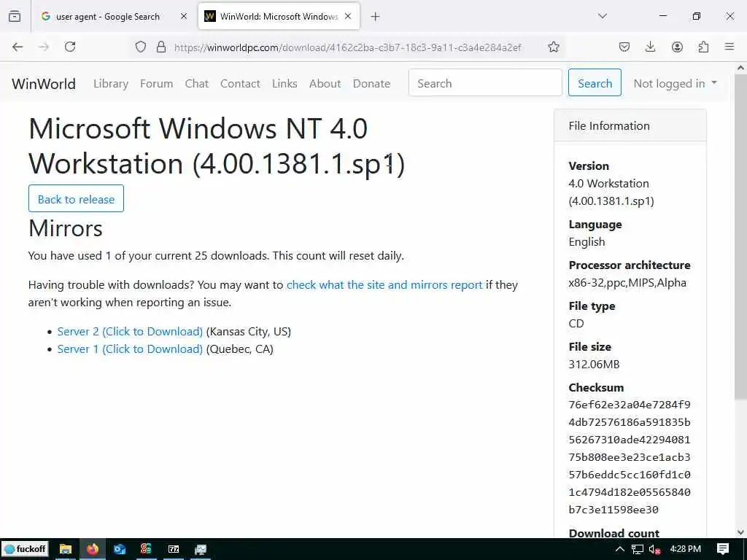
Task: Launch Outlook from the taskbar
Action: tap(120, 549)
